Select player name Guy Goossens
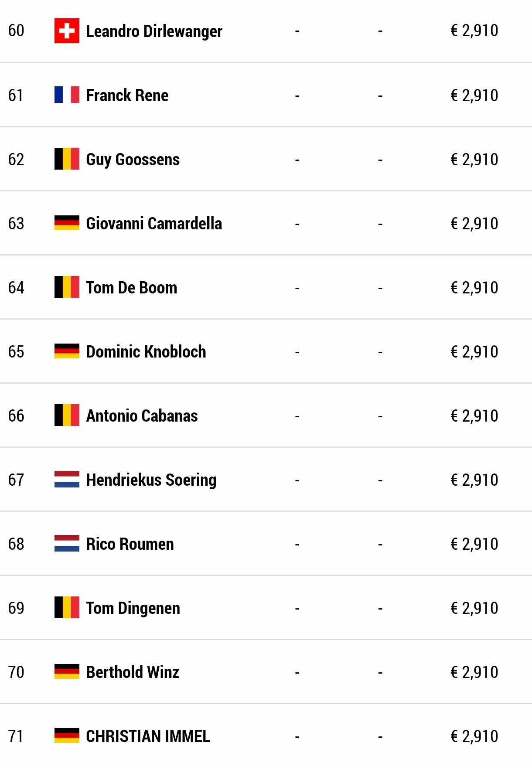Screen dimensions: 532x763 coord(133,160)
